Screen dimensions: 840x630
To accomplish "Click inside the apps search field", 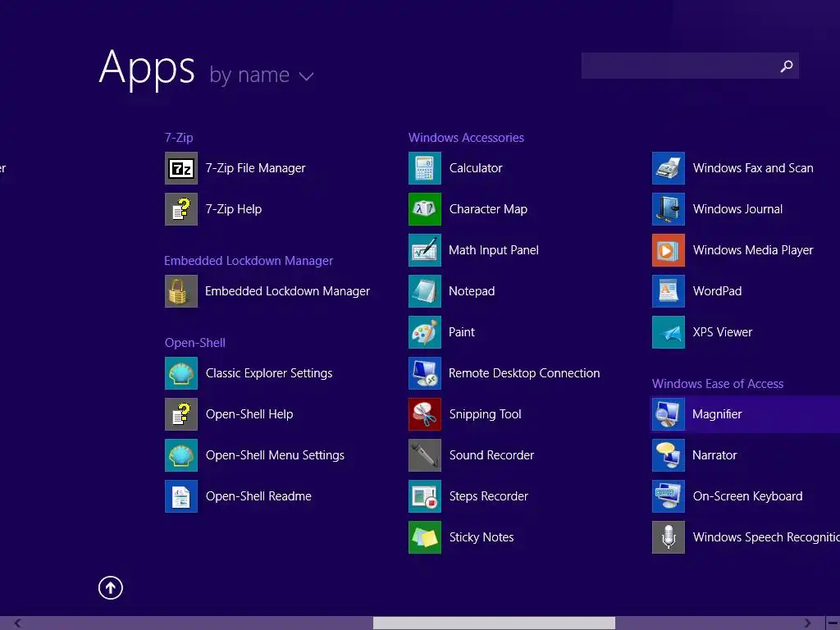I will [x=690, y=66].
